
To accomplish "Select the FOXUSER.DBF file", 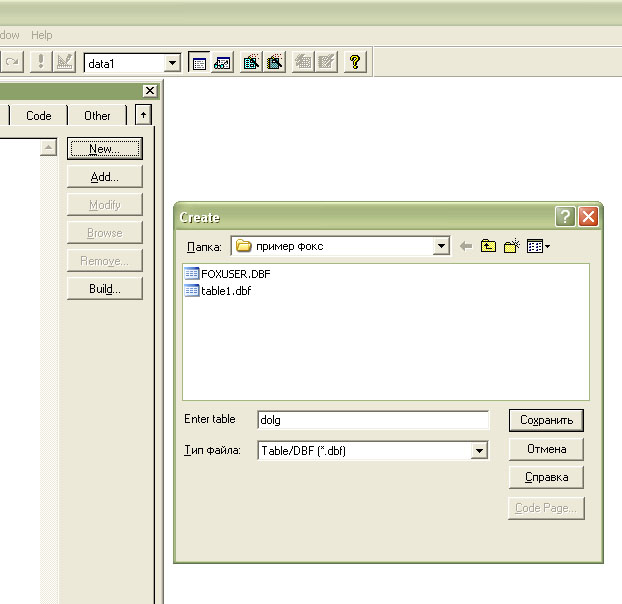I will [x=228, y=274].
